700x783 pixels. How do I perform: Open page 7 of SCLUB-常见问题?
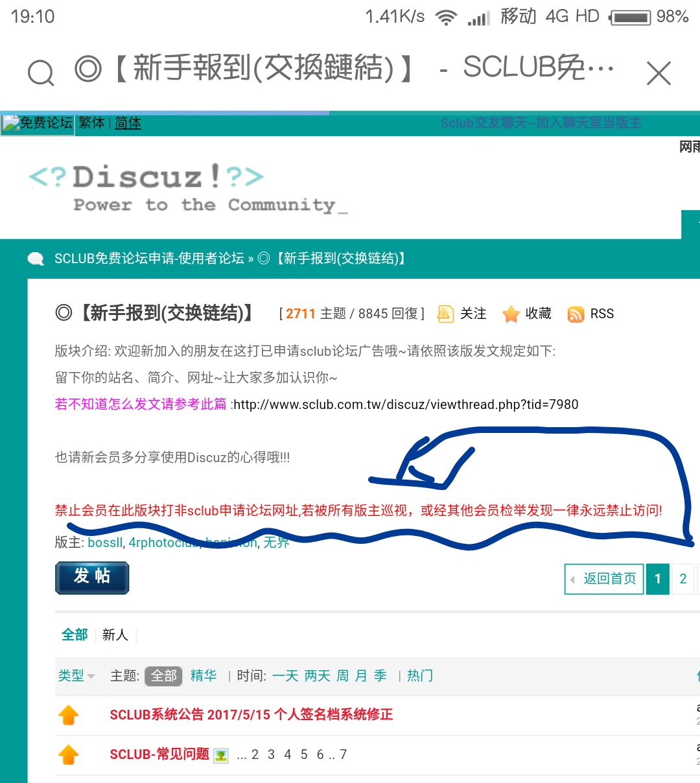344,754
